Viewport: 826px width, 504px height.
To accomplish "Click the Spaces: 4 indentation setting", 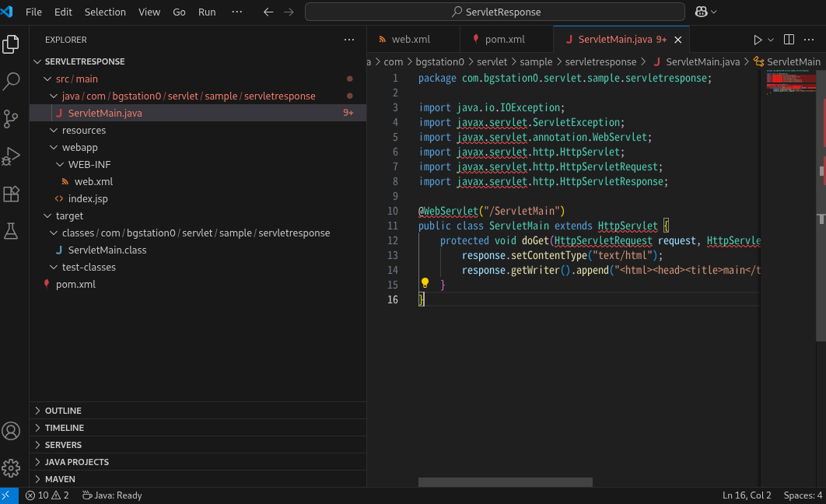I will (x=803, y=495).
